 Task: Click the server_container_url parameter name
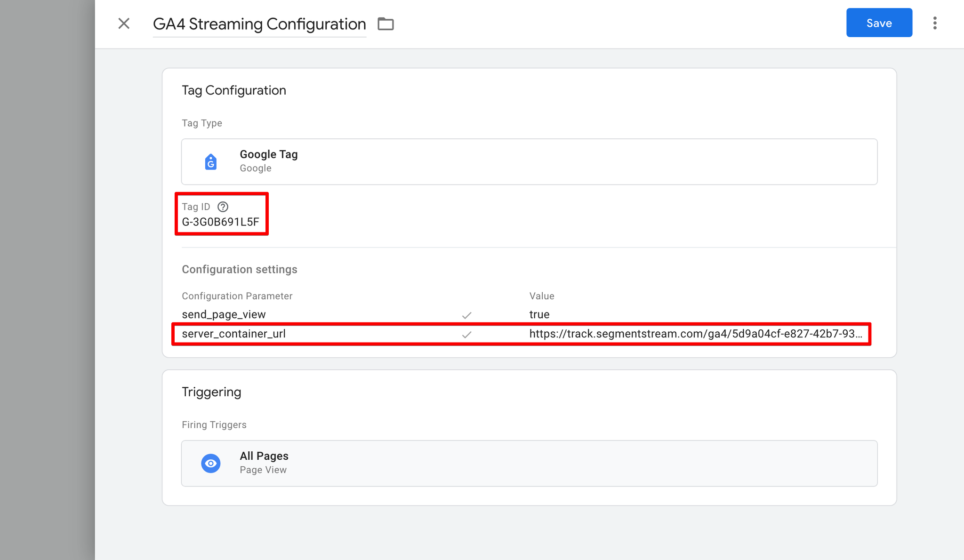233,334
